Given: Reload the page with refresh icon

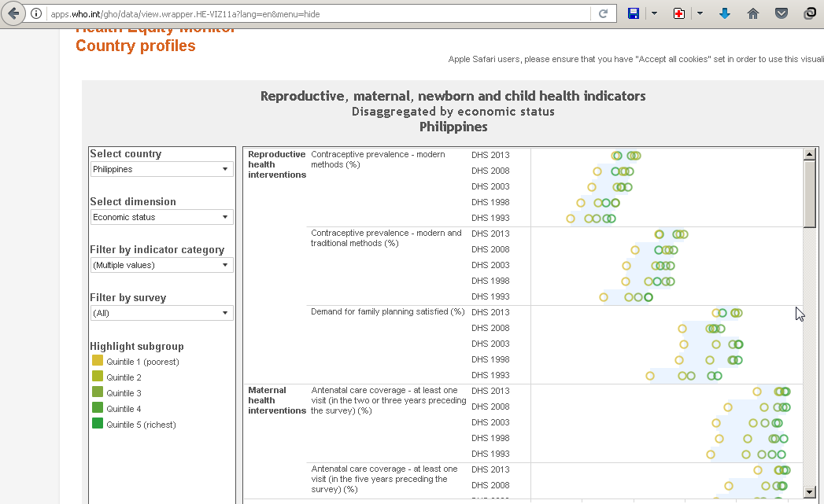Looking at the screenshot, I should click(603, 13).
